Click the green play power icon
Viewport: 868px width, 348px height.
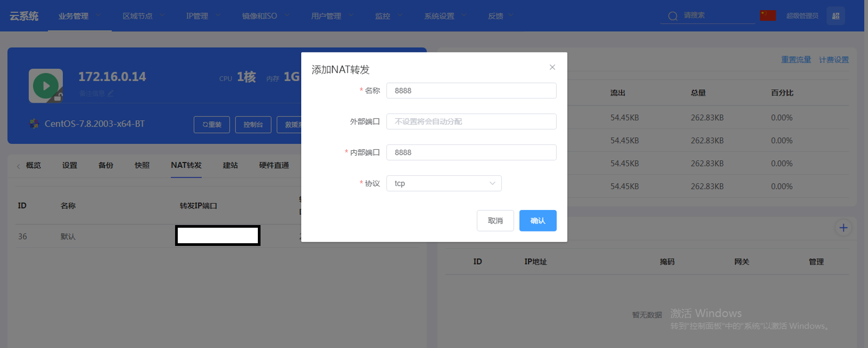(46, 86)
